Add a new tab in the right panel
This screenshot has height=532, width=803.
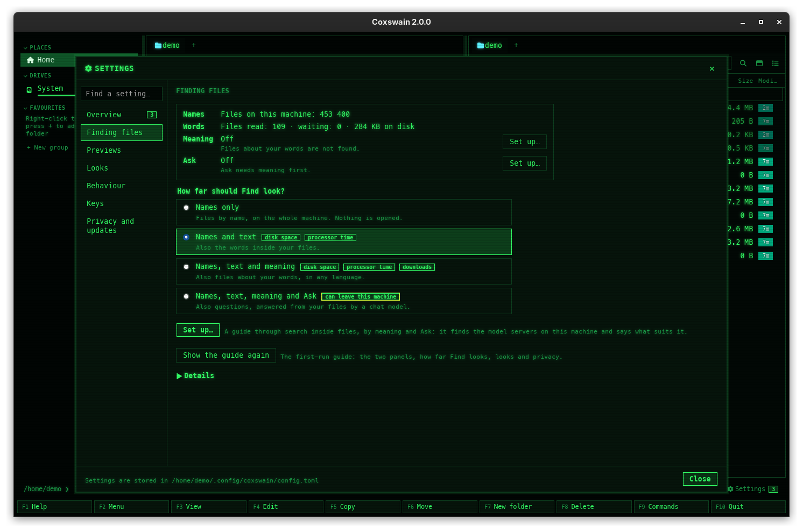(516, 45)
